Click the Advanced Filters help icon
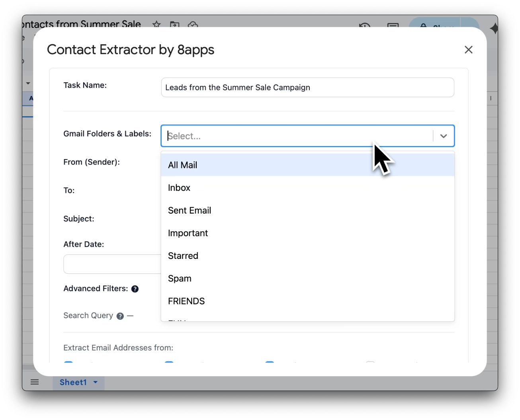This screenshot has width=520, height=420. (x=135, y=289)
